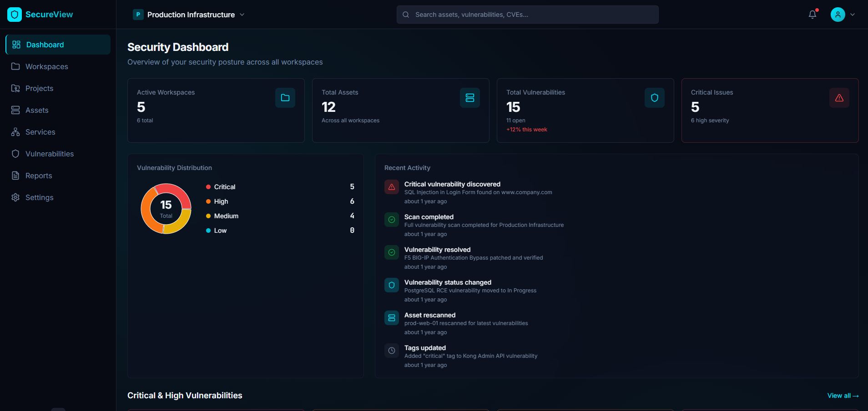The image size is (868, 411).
Task: Click the SecureView shield logo icon
Action: point(15,15)
